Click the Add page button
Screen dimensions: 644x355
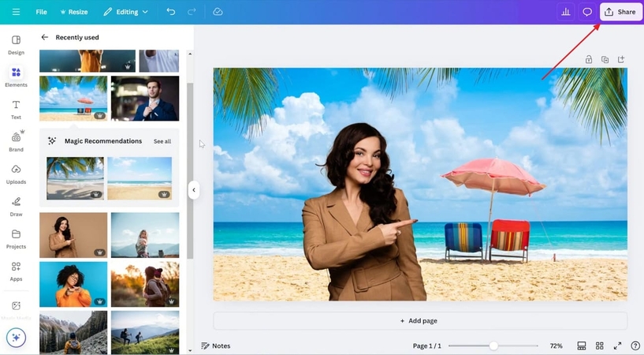pyautogui.click(x=420, y=321)
